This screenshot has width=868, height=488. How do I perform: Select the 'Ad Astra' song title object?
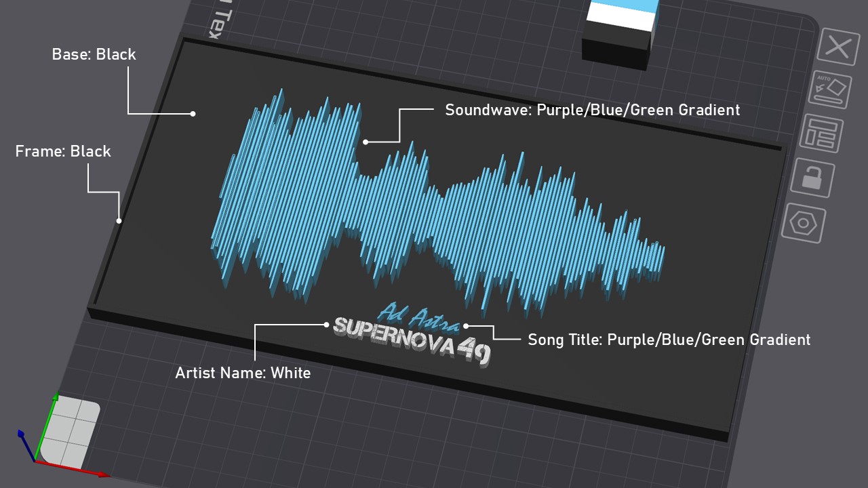pos(420,317)
